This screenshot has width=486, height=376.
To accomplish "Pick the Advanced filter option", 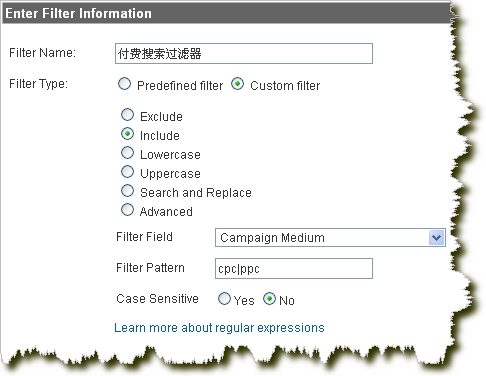I will (127, 210).
